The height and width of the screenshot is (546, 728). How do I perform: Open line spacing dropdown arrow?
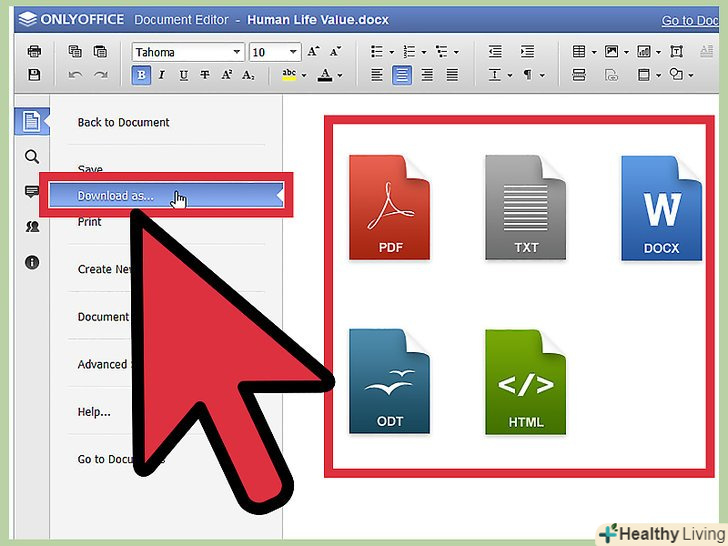point(510,75)
